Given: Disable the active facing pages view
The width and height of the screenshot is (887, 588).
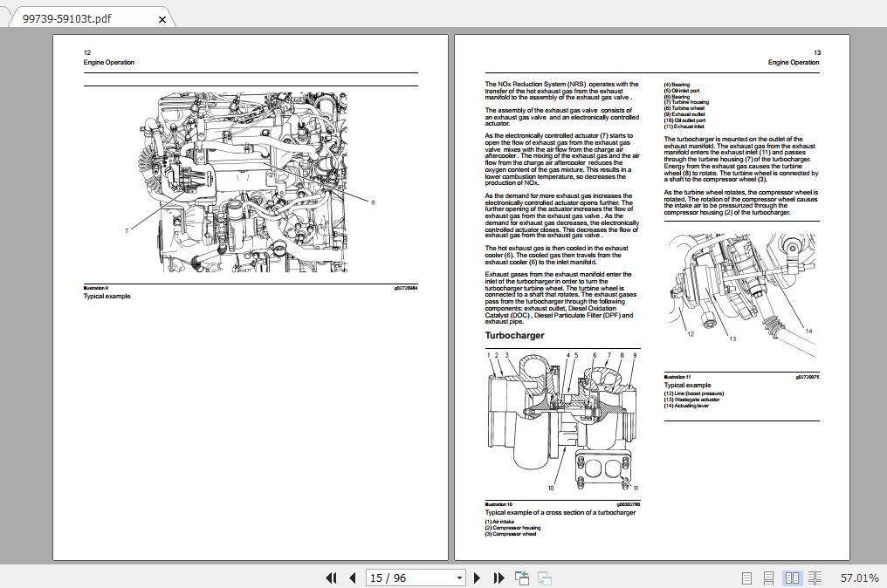Looking at the screenshot, I should (x=793, y=578).
